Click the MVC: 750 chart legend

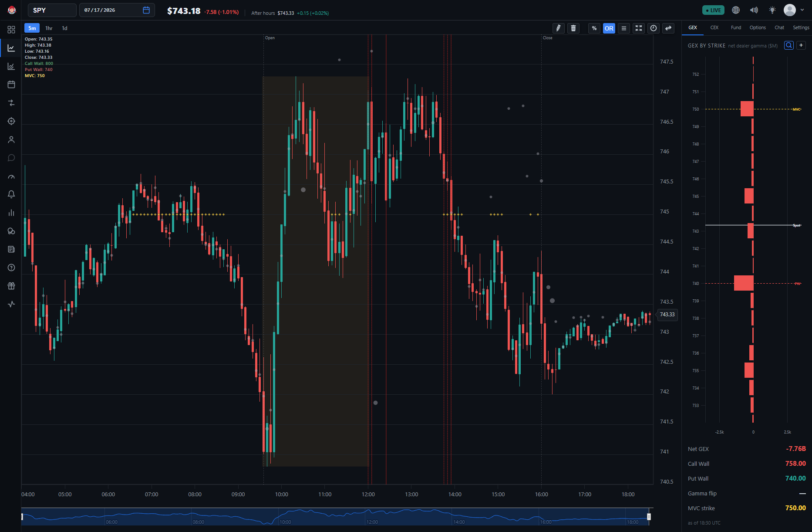[x=34, y=76]
